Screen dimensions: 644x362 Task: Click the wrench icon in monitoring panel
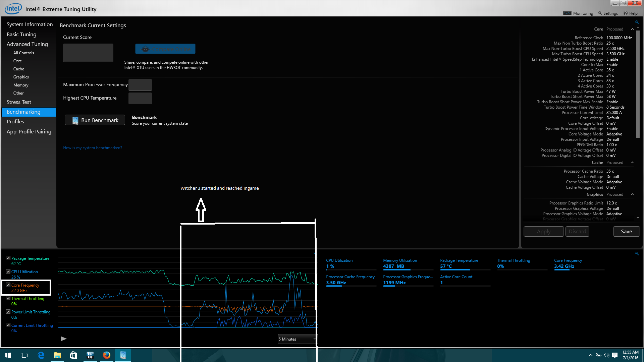637,254
